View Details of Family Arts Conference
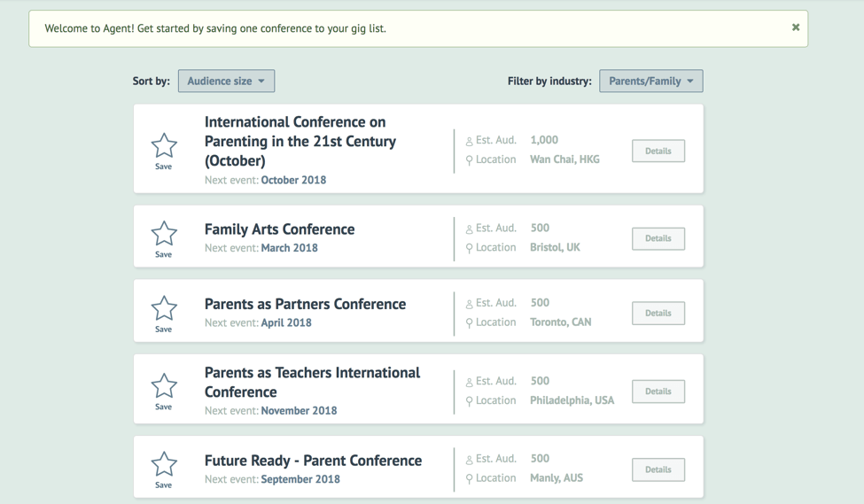The width and height of the screenshot is (864, 504). [x=658, y=238]
